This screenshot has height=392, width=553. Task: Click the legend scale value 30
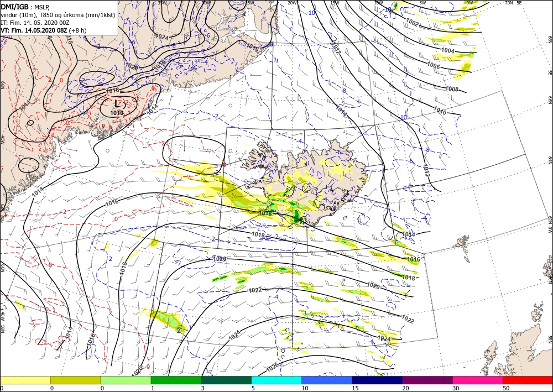456,388
